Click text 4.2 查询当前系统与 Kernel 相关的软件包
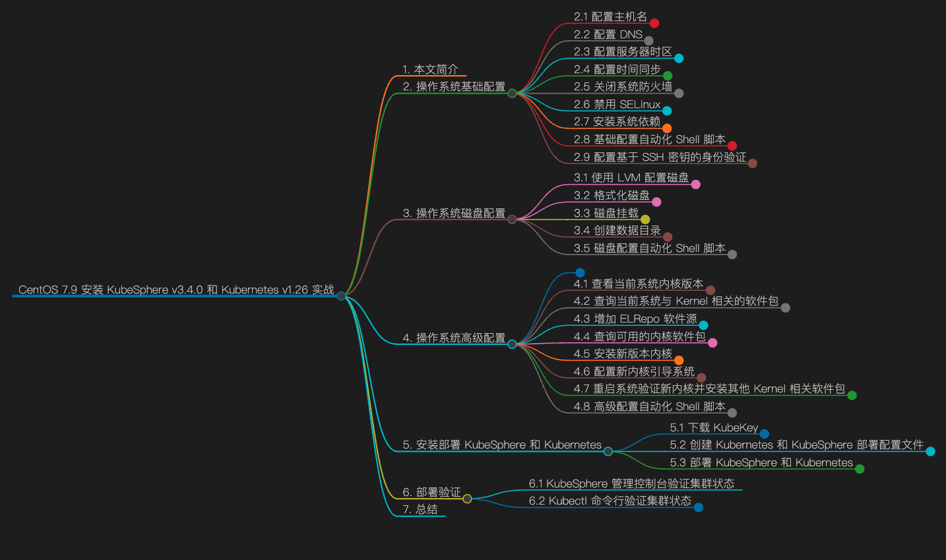 click(x=676, y=301)
